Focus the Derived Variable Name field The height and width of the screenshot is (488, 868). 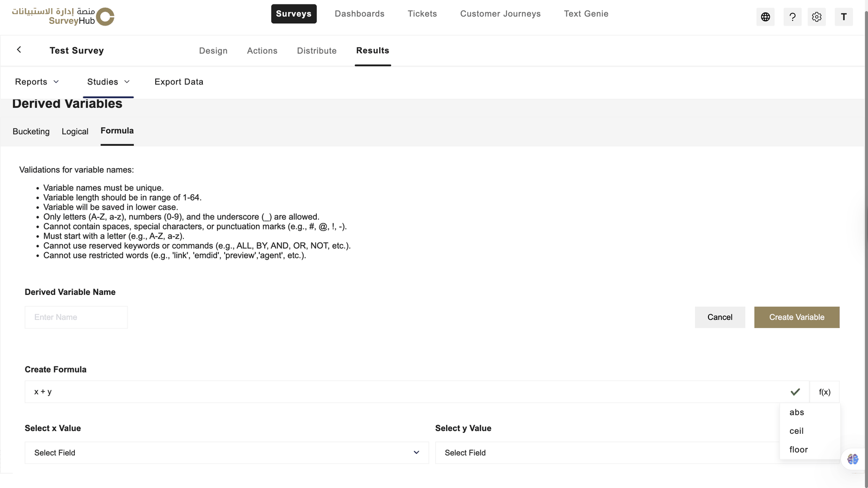pyautogui.click(x=76, y=317)
